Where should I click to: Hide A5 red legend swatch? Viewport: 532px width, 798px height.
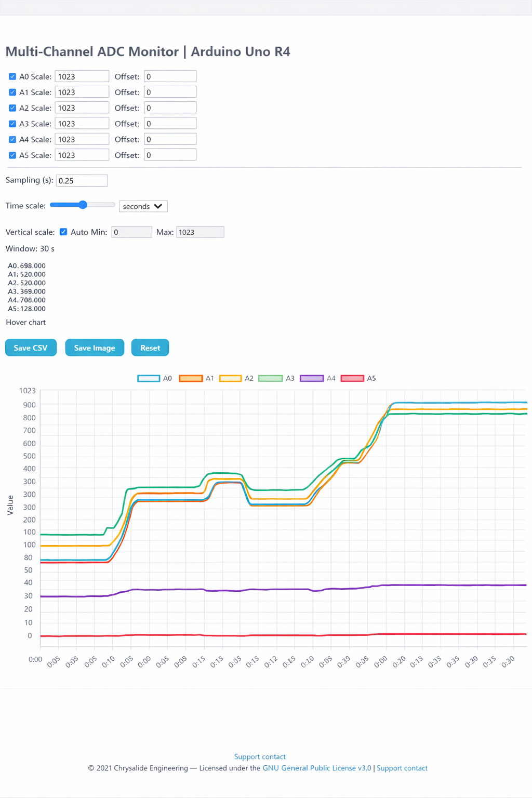[x=352, y=378]
